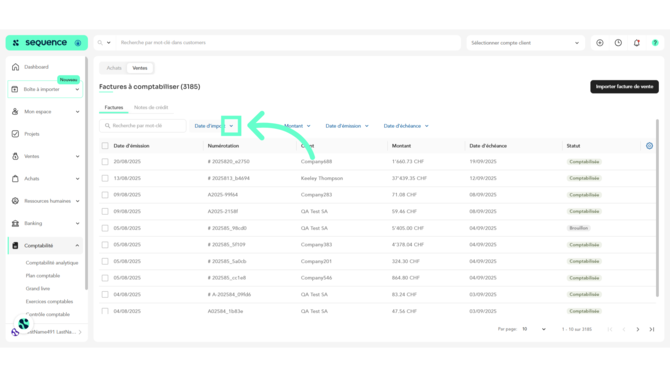Select invoice A2025-99f64 checkbox
Image resolution: width=670 pixels, height=377 pixels.
[x=105, y=195]
